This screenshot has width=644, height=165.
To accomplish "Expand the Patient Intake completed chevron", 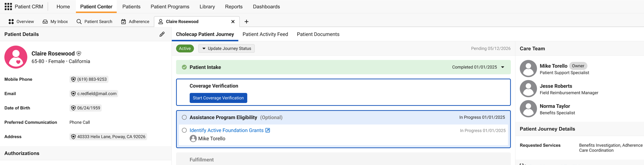I will 503,67.
